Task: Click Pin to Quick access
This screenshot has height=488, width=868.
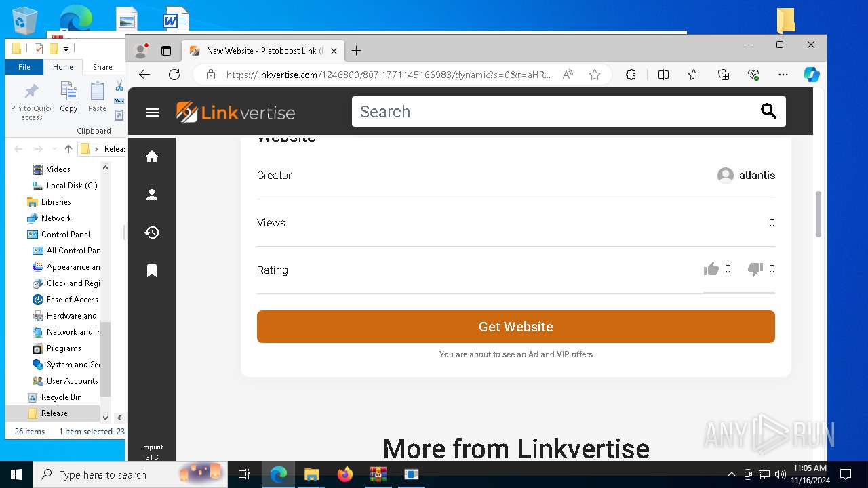Action: point(32,102)
